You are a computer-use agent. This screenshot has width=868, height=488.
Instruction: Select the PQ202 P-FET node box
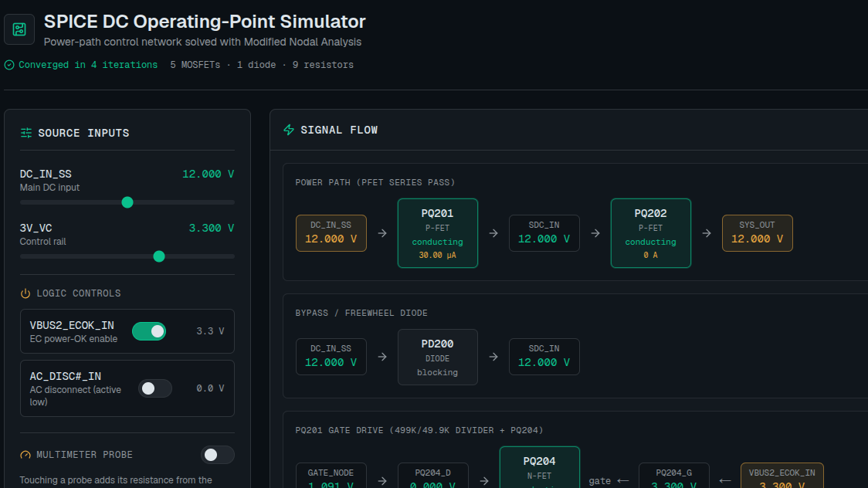pyautogui.click(x=650, y=233)
